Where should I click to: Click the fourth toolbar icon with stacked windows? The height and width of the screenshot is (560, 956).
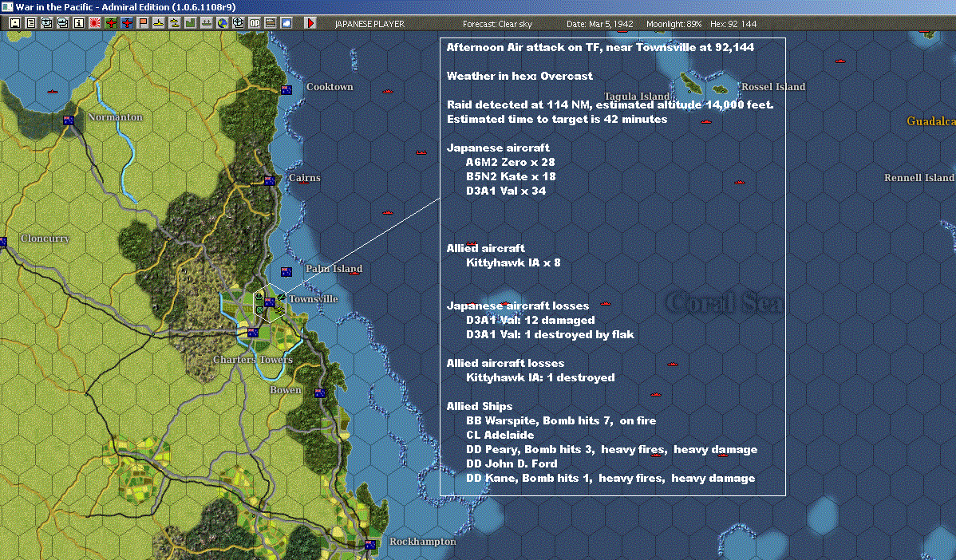pyautogui.click(x=63, y=23)
